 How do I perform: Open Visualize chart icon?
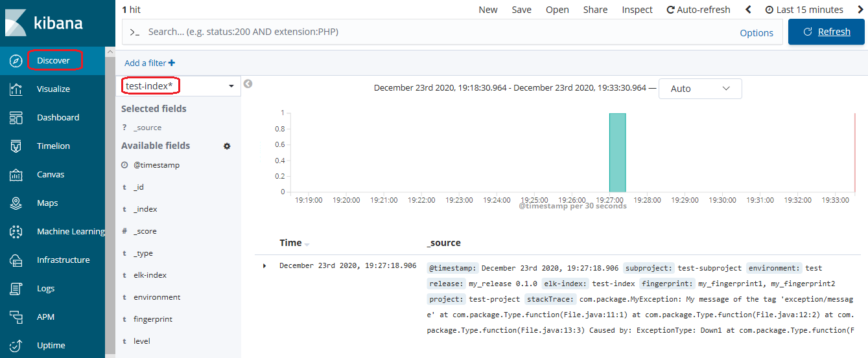pyautogui.click(x=16, y=89)
